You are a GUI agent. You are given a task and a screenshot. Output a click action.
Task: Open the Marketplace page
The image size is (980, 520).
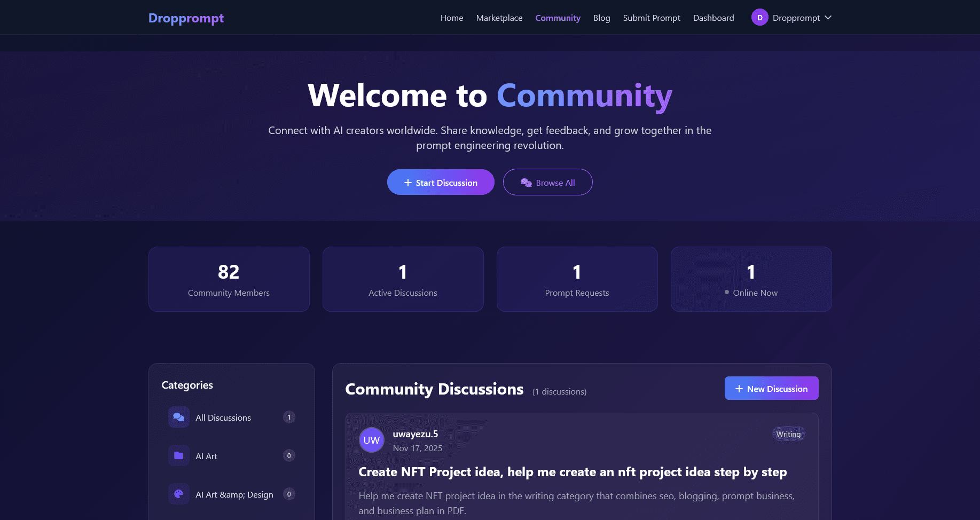click(x=499, y=18)
